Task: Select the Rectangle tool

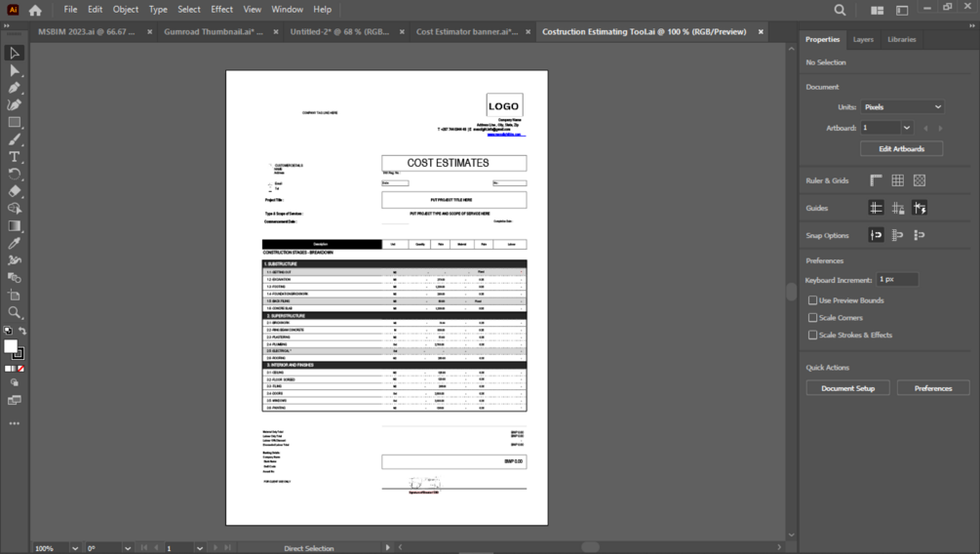Action: coord(14,123)
